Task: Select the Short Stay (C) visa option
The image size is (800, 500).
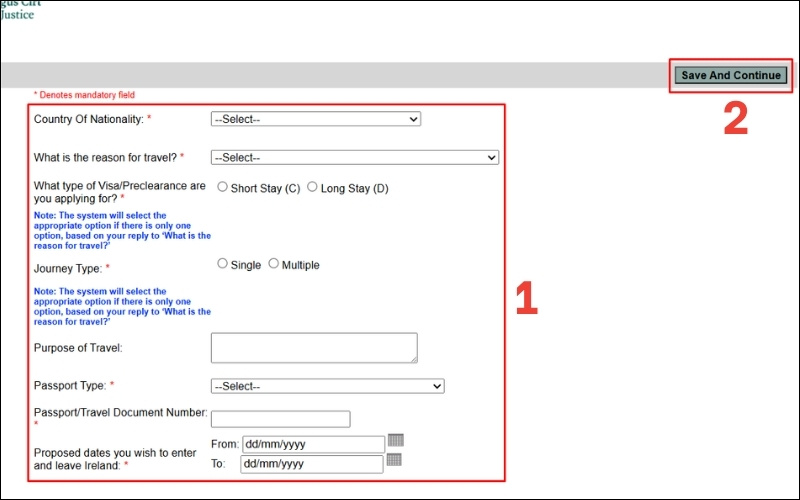Action: click(223, 187)
